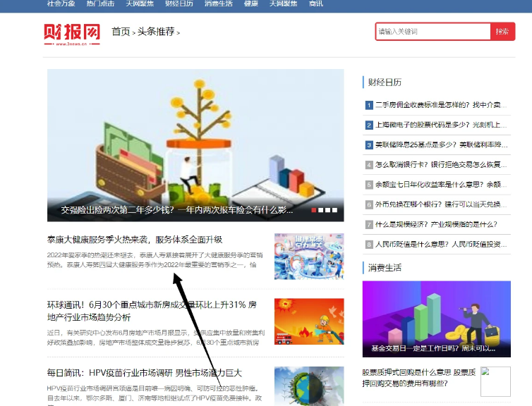
Task: Click the number 3 rank badge
Action: point(369,145)
